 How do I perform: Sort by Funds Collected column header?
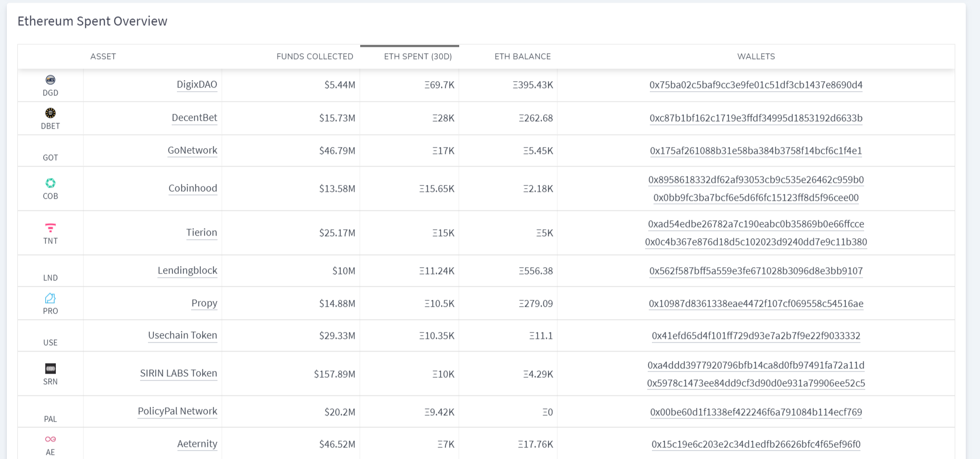coord(315,56)
